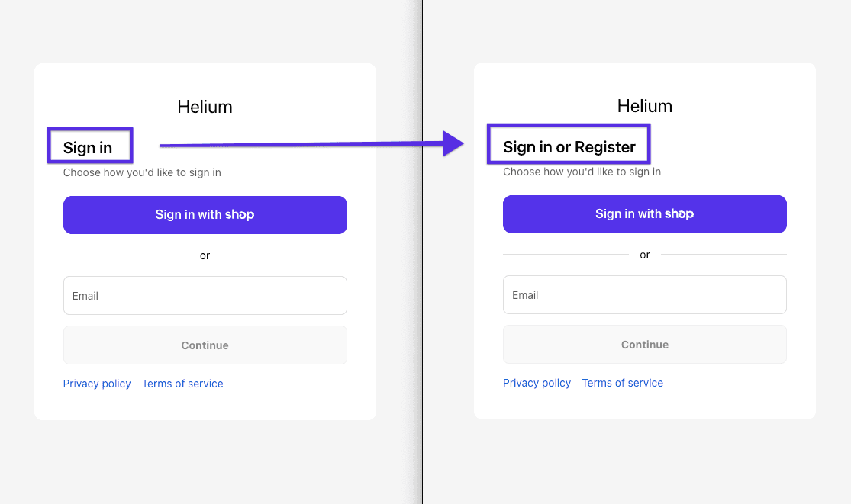Click the Email input field on the right form
851x504 pixels.
(644, 294)
